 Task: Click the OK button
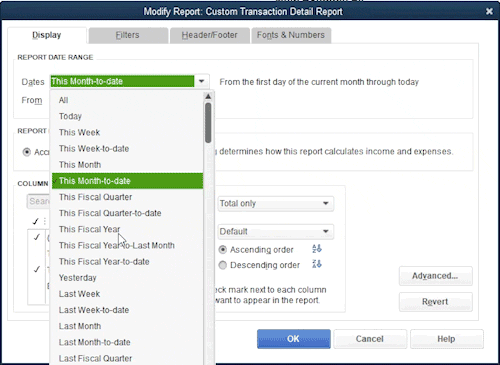point(294,339)
